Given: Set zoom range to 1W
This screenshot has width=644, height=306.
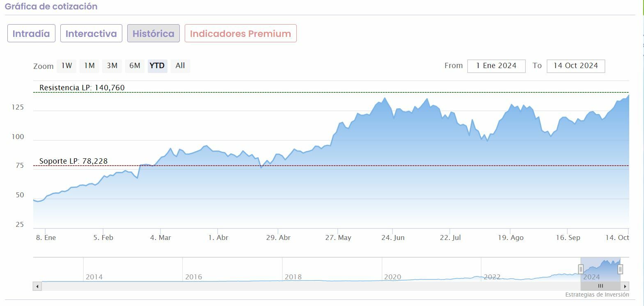Looking at the screenshot, I should coord(66,66).
